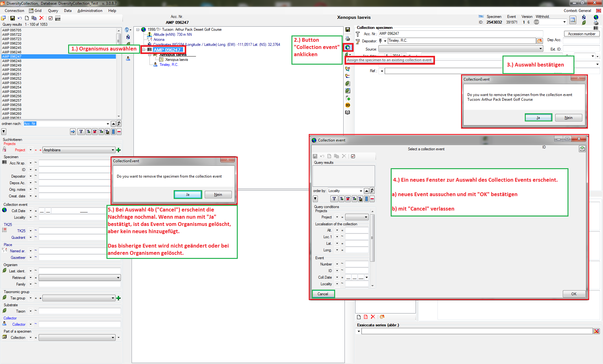Click the collection event globe-search icon
The width and height of the screenshot is (603, 364).
[348, 48]
